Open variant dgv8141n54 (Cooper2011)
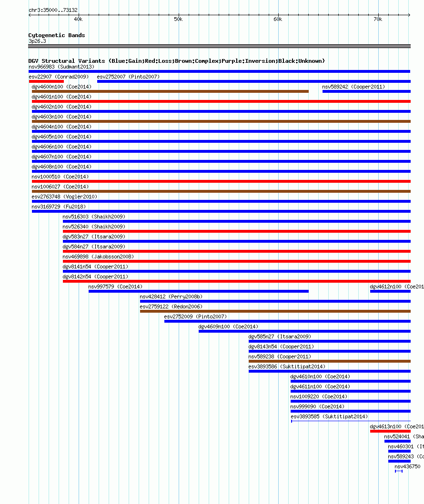This screenshot has height=504, width=424. (x=95, y=267)
